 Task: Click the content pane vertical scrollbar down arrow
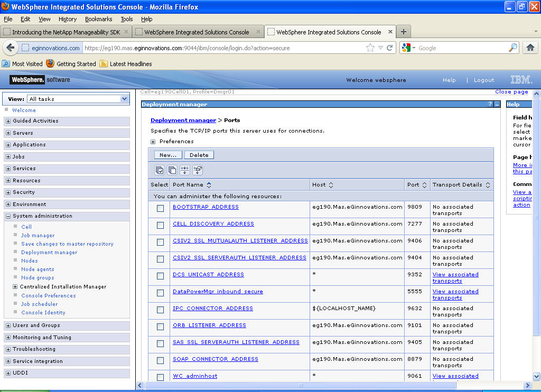pos(536,376)
